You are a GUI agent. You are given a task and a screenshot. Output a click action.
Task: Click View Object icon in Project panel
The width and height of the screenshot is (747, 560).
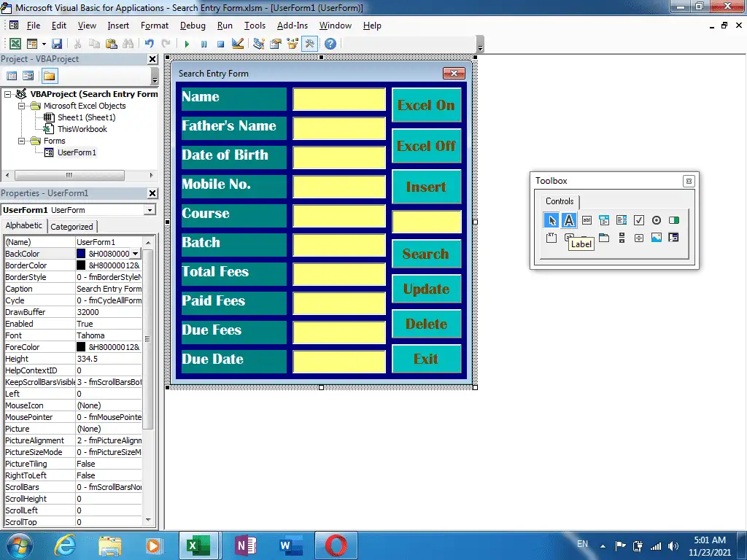[x=28, y=76]
